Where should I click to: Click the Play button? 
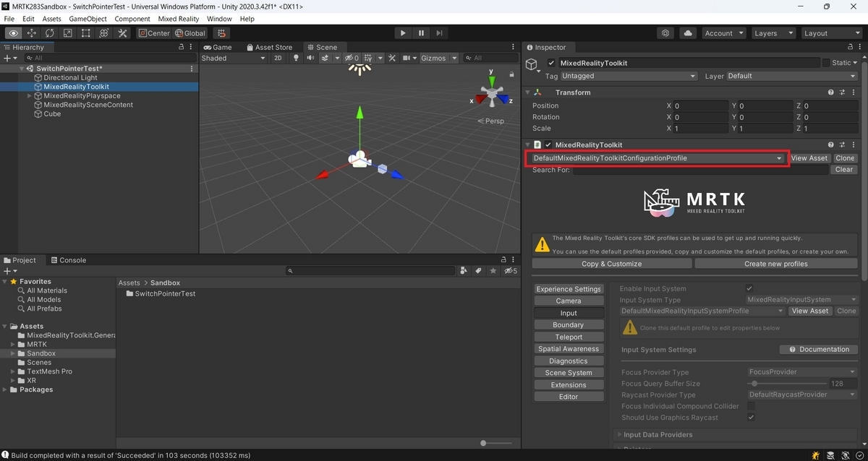[x=403, y=33]
